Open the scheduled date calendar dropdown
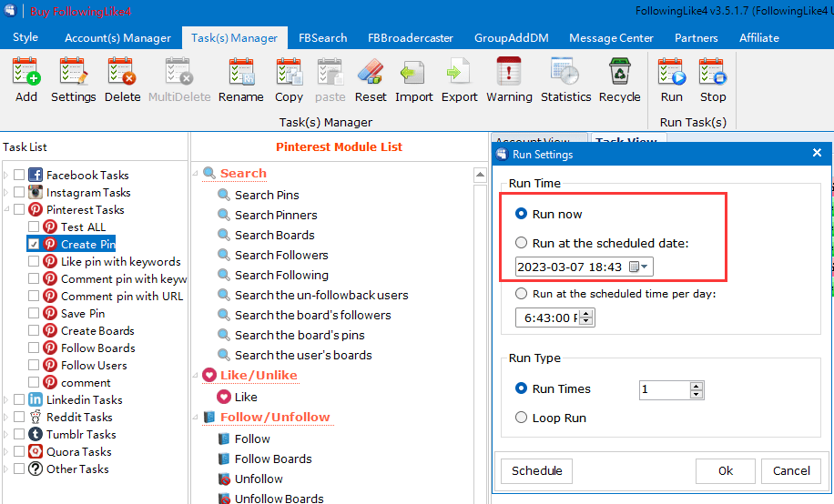834x504 pixels. (x=641, y=267)
